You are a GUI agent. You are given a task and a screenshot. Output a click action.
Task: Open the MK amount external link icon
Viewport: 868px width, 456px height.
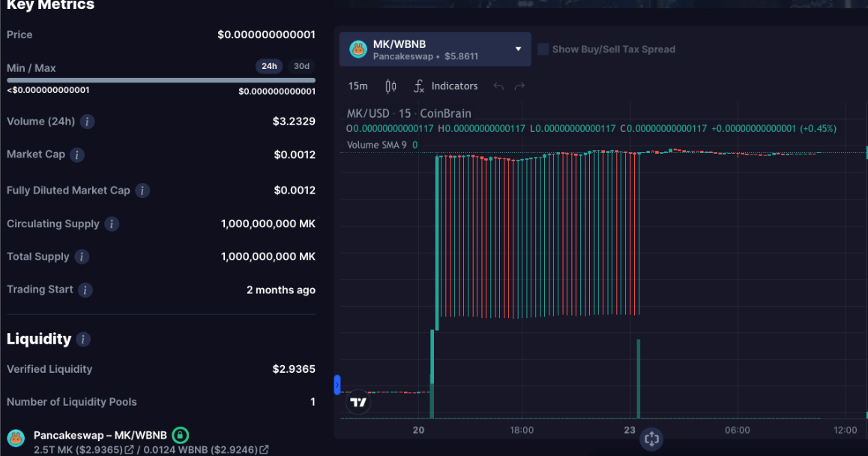pyautogui.click(x=129, y=450)
